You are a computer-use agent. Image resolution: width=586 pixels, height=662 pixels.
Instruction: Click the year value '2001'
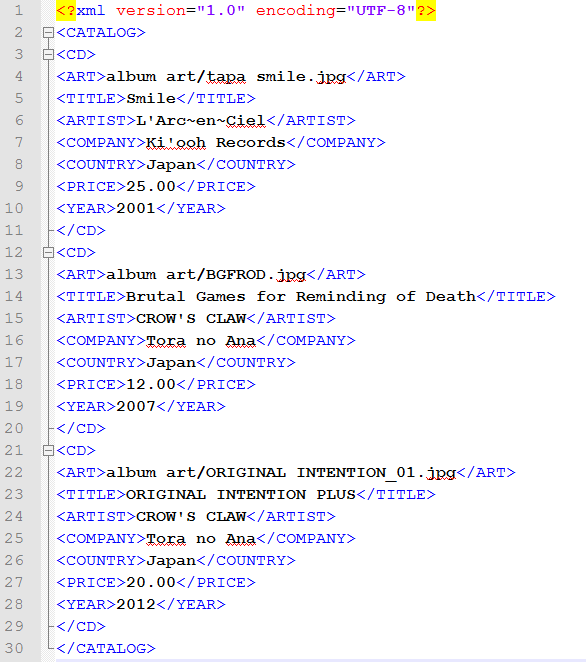[136, 209]
